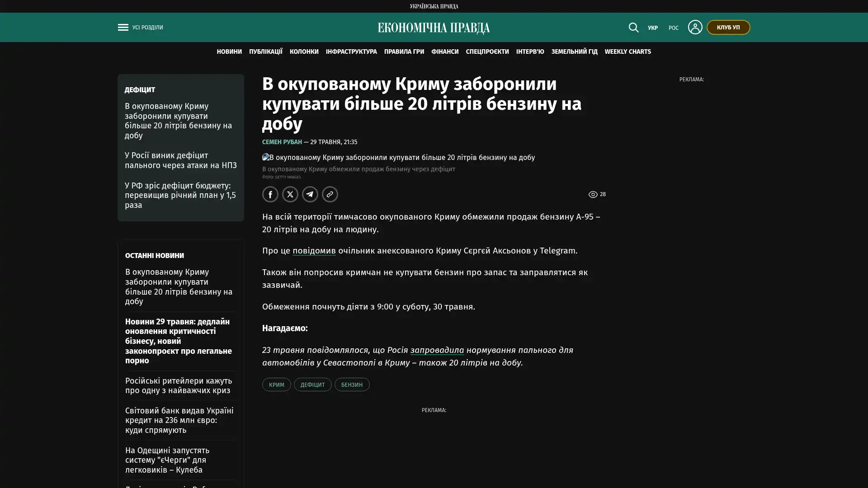
Task: Share the article on X (Twitter)
Action: click(x=290, y=194)
